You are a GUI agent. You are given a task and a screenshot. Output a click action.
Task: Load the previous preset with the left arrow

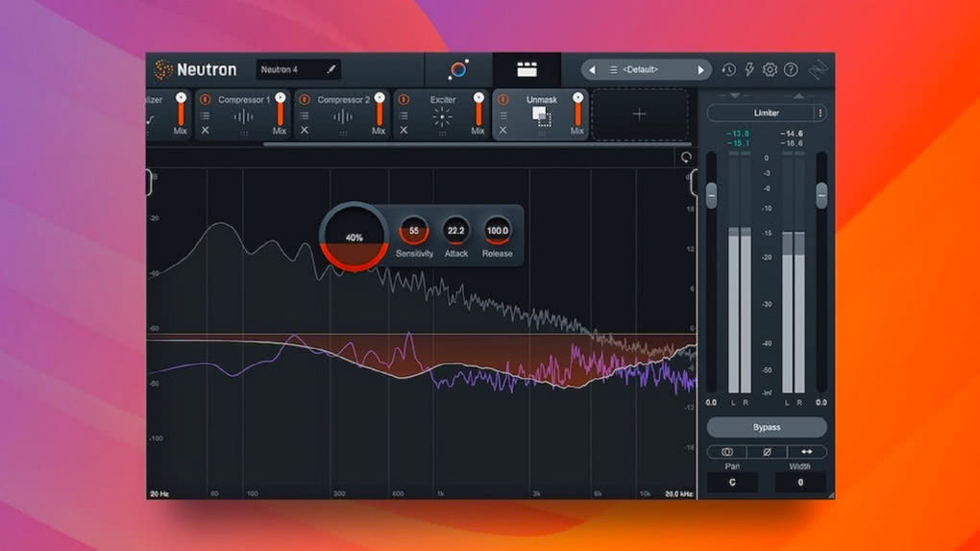click(592, 70)
